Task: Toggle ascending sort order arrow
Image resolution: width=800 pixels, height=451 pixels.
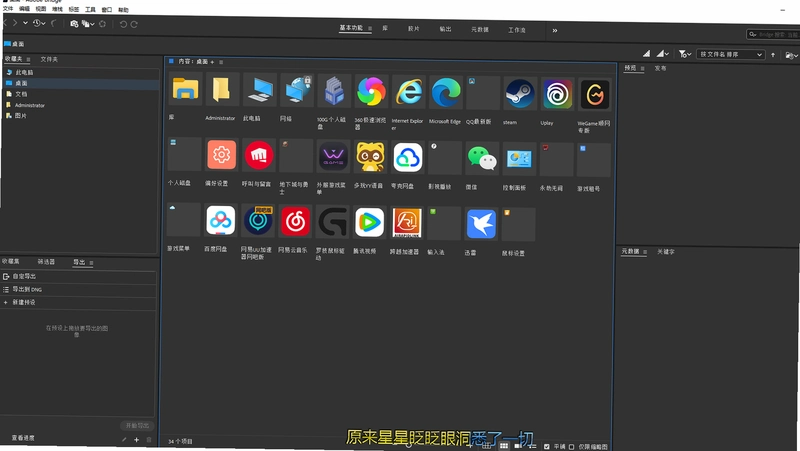Action: click(773, 55)
